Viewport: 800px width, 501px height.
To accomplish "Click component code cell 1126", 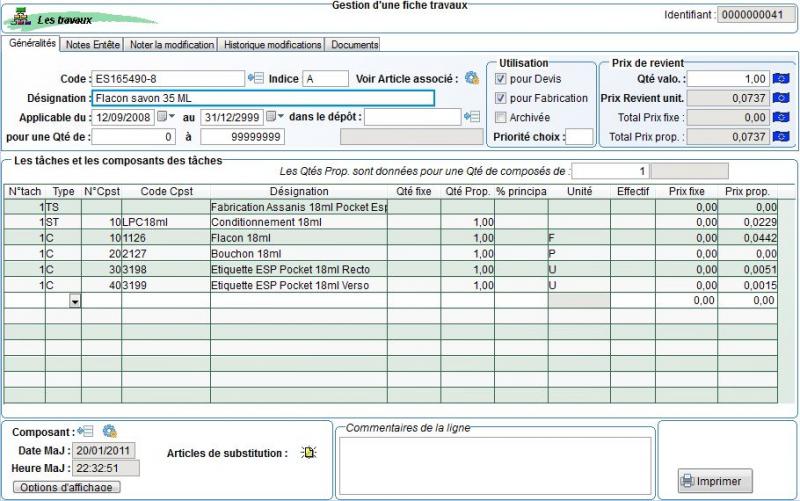I will point(166,238).
